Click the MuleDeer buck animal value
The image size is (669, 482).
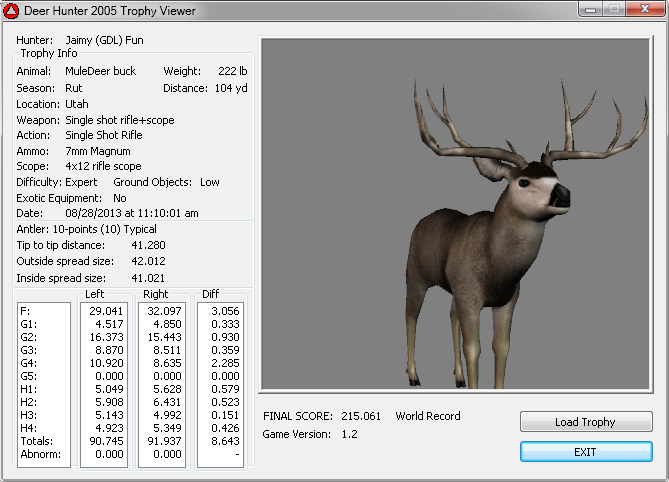coord(101,72)
